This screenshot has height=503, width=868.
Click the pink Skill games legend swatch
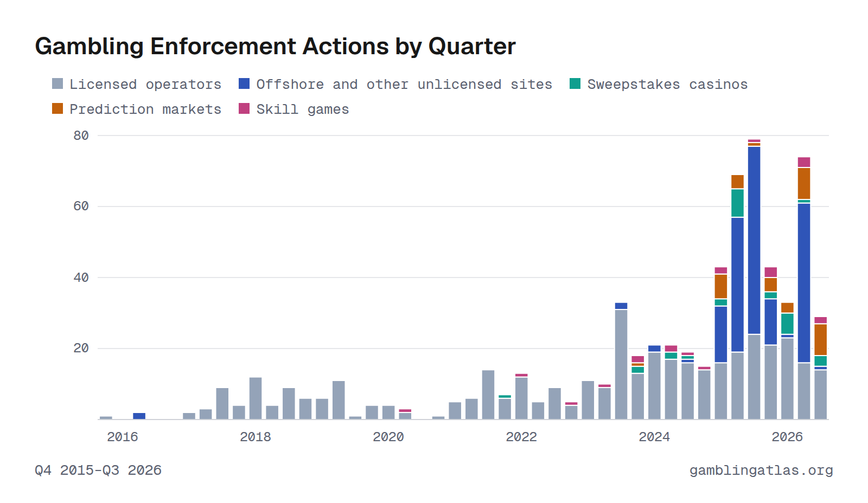click(x=244, y=108)
